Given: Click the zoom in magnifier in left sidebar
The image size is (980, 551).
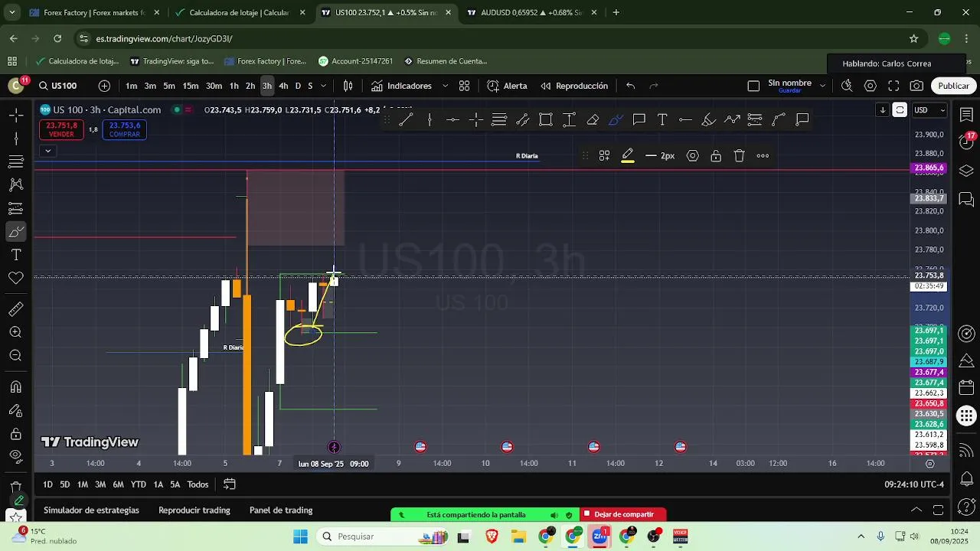Looking at the screenshot, I should [15, 332].
